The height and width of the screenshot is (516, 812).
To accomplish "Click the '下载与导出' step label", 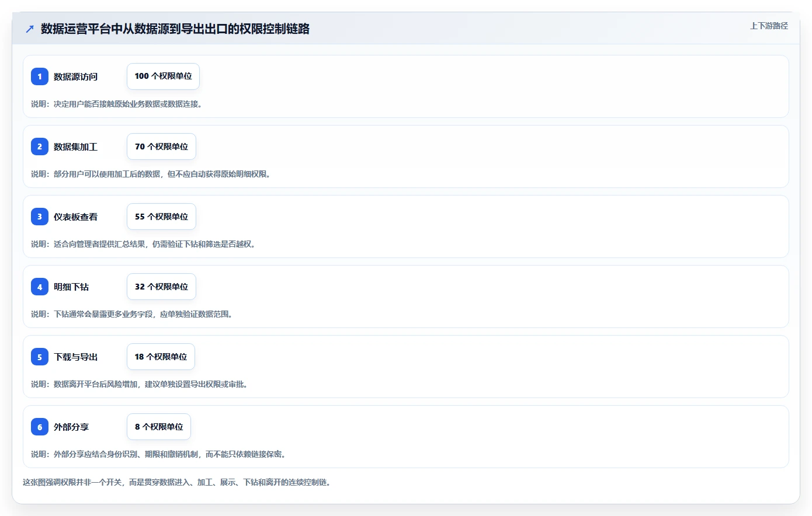I will [x=75, y=357].
